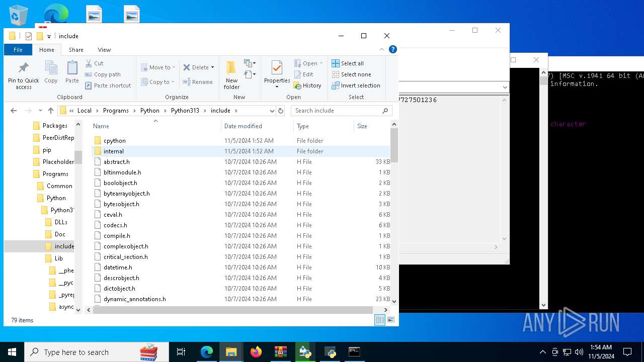Open Command Prompt taskbar icon
This screenshot has width=644, height=362.
click(355, 352)
